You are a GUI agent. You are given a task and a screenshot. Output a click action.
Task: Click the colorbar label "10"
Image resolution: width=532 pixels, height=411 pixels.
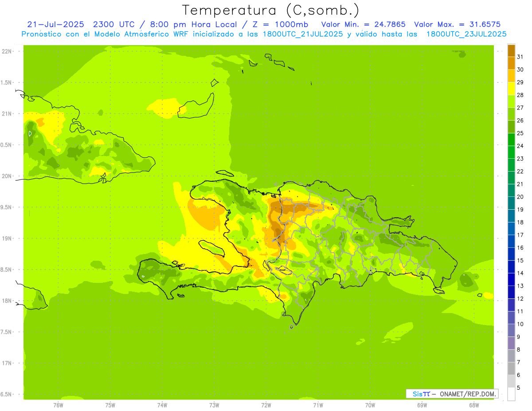(520, 324)
